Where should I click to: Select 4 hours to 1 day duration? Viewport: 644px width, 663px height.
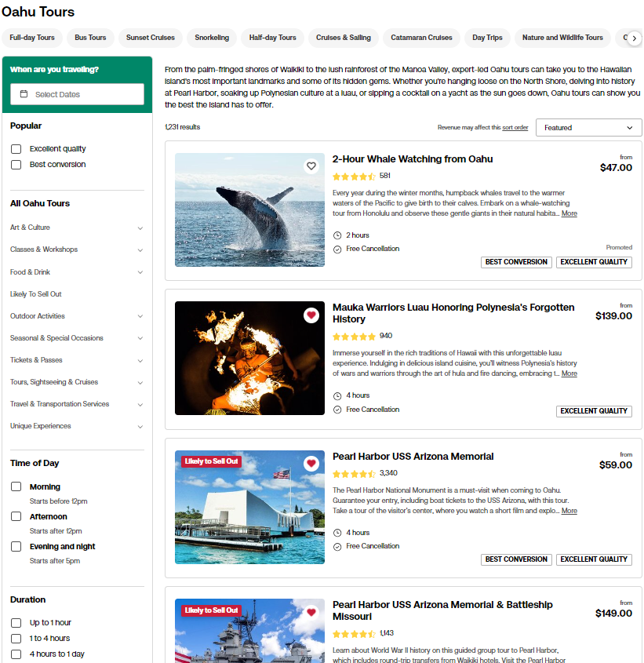tap(16, 654)
